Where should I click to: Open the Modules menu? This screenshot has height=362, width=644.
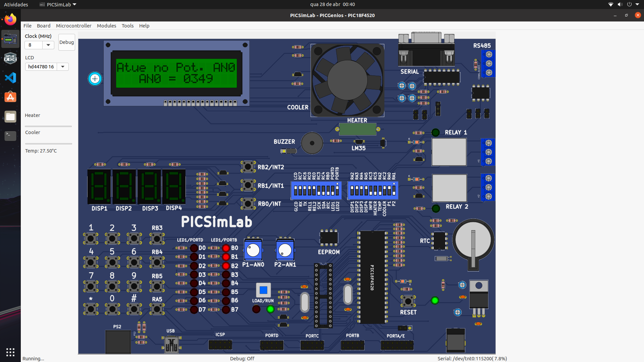(106, 25)
